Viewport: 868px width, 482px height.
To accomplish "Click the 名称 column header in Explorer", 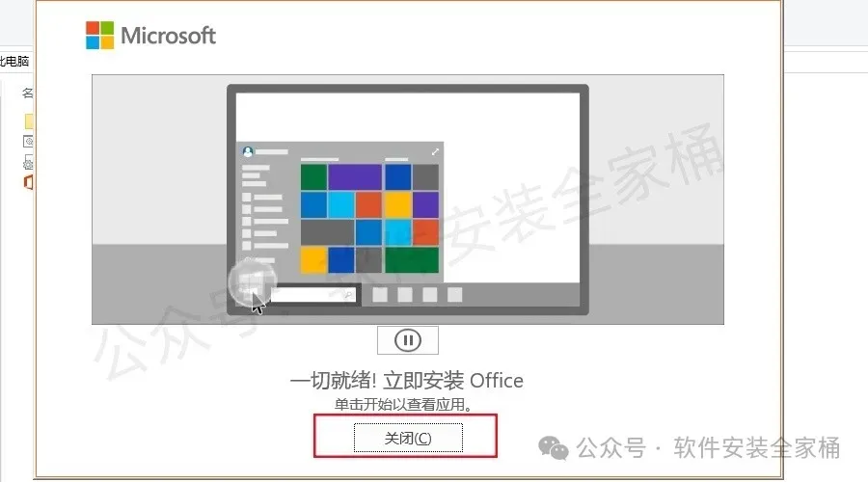I will (28, 93).
